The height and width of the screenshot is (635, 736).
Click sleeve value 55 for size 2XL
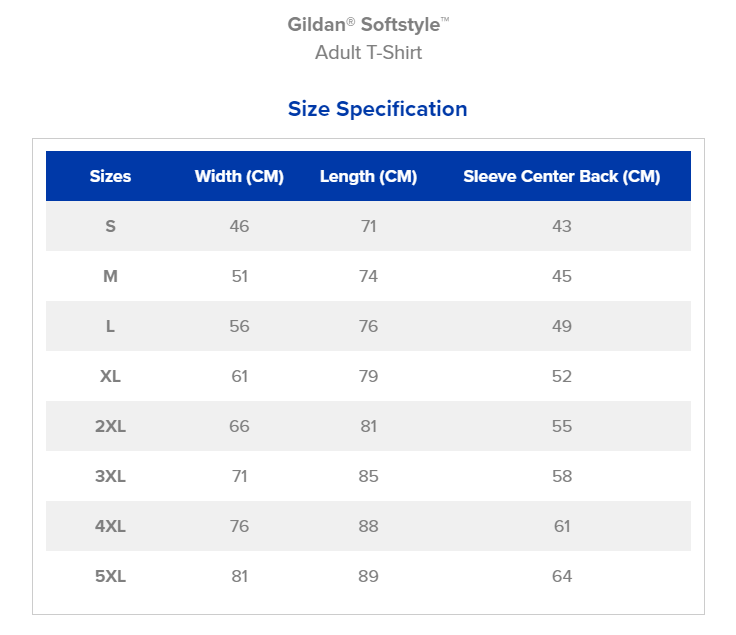pyautogui.click(x=562, y=426)
